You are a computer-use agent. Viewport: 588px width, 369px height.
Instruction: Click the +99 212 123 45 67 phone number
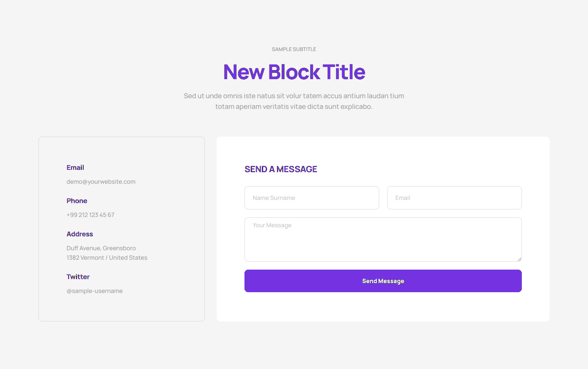tap(90, 215)
